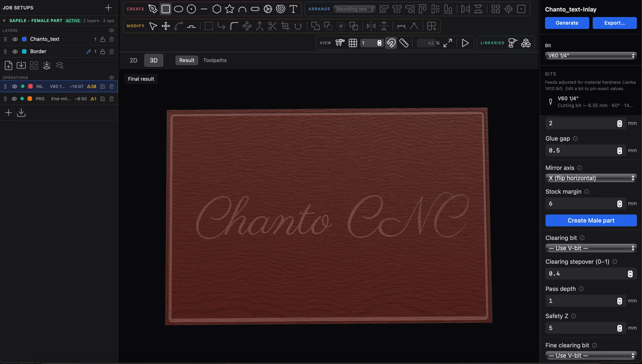Image resolution: width=642 pixels, height=364 pixels.
Task: Import operation with download icon below operations
Action: tap(21, 113)
